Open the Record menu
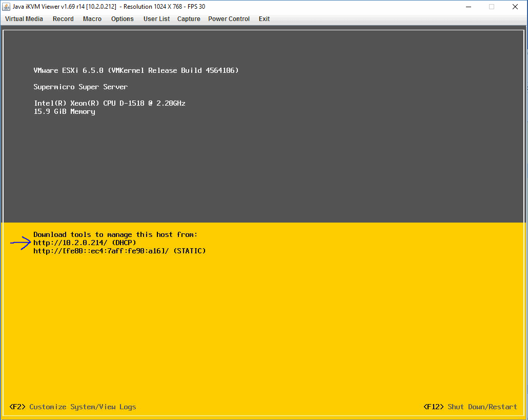The height and width of the screenshot is (420, 528). [63, 19]
